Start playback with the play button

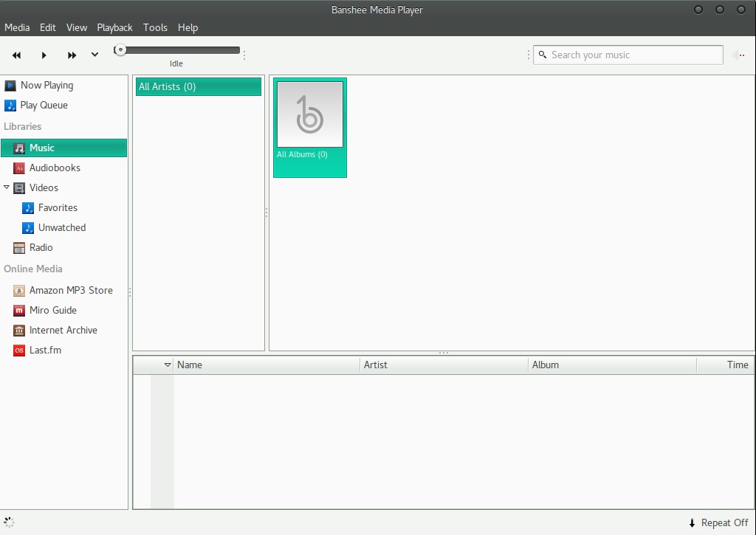pyautogui.click(x=44, y=55)
